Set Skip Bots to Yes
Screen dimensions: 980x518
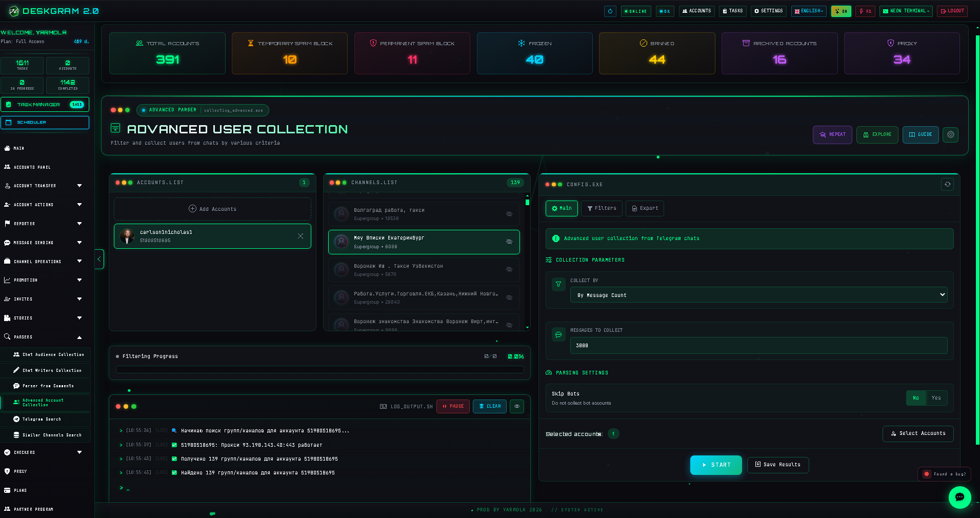tap(936, 398)
